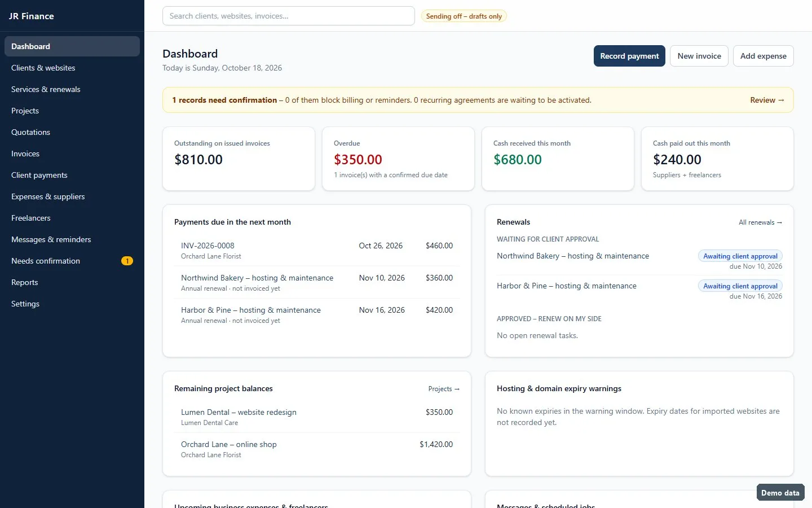
Task: Open Freelancers page
Action: pyautogui.click(x=72, y=218)
